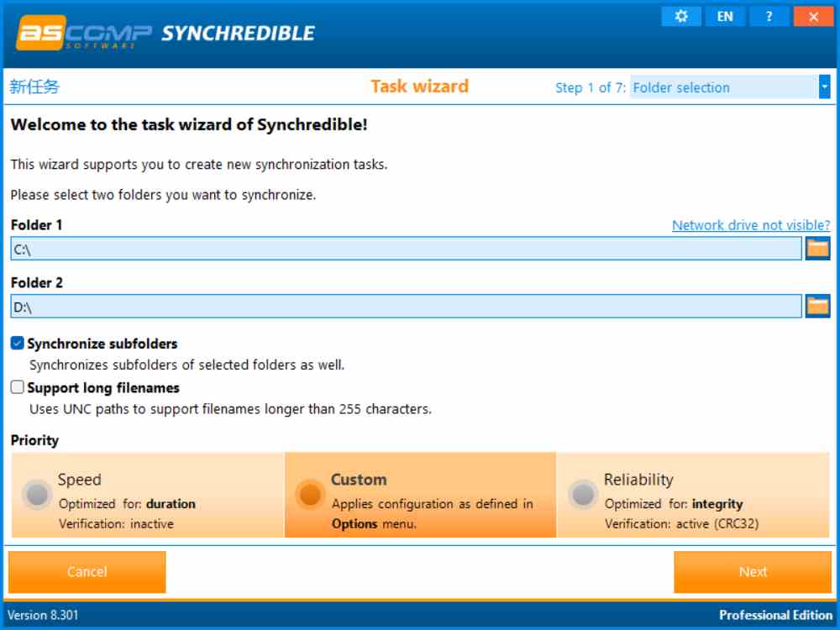Click the Folder 2 path field
840x630 pixels.
tap(406, 307)
